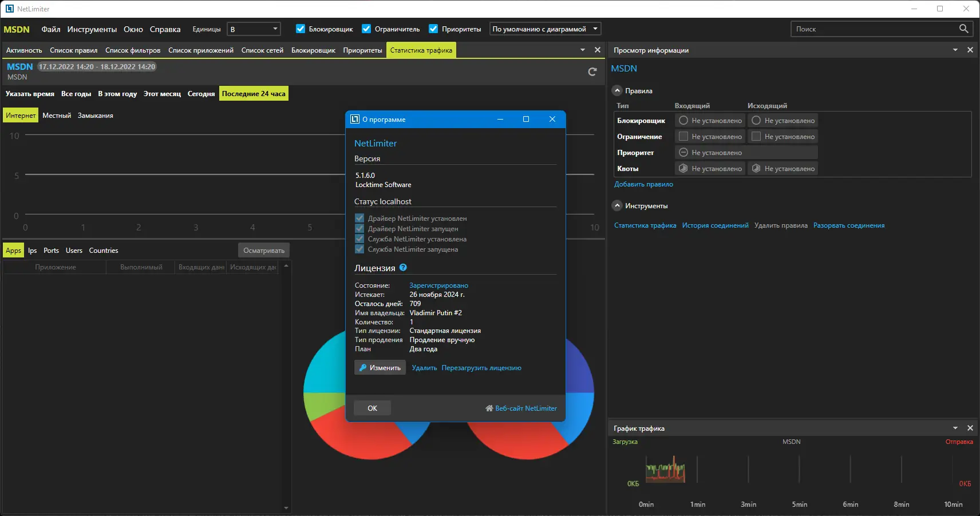Close the Просмотр информации panel
The image size is (980, 516).
pyautogui.click(x=970, y=50)
